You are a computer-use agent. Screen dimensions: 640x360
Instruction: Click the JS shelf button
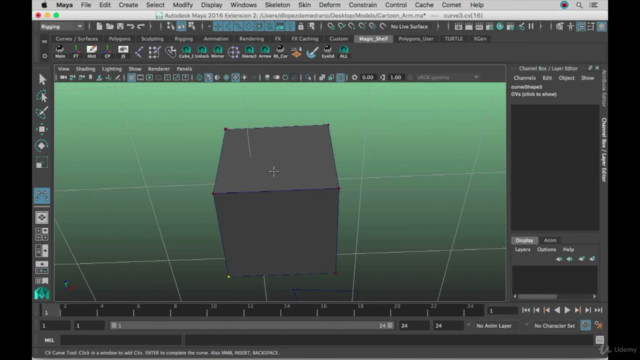[123, 52]
